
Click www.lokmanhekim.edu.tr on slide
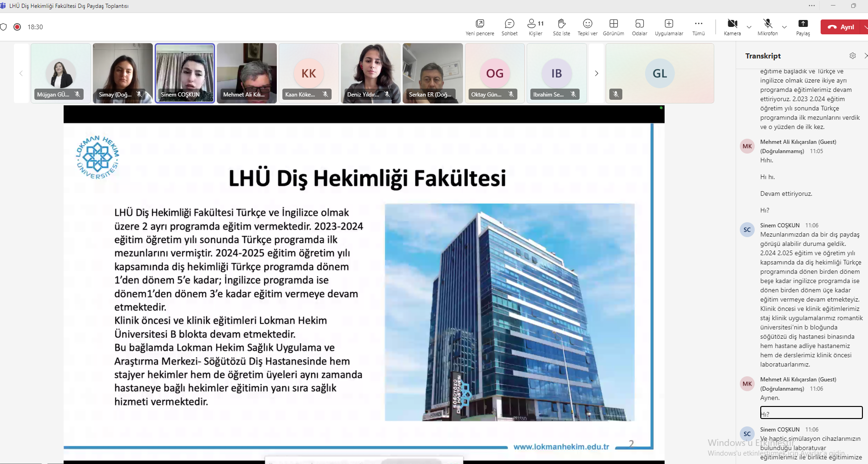[561, 447]
